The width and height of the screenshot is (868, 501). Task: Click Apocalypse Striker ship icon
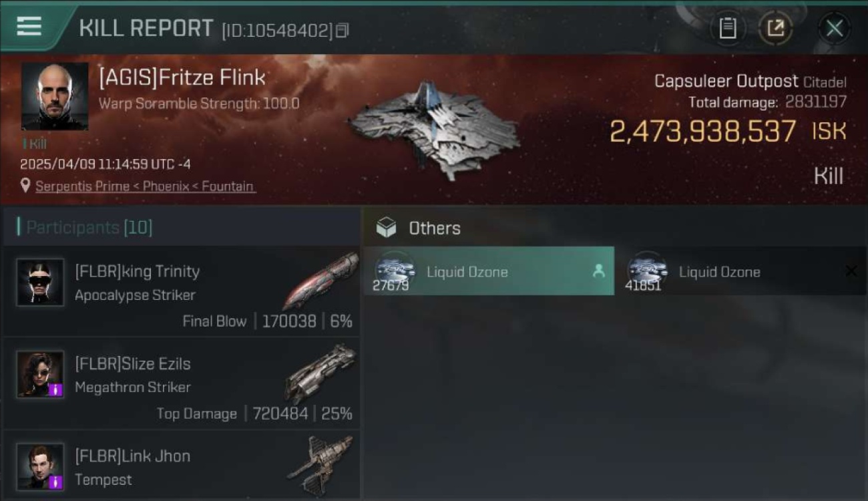click(320, 280)
